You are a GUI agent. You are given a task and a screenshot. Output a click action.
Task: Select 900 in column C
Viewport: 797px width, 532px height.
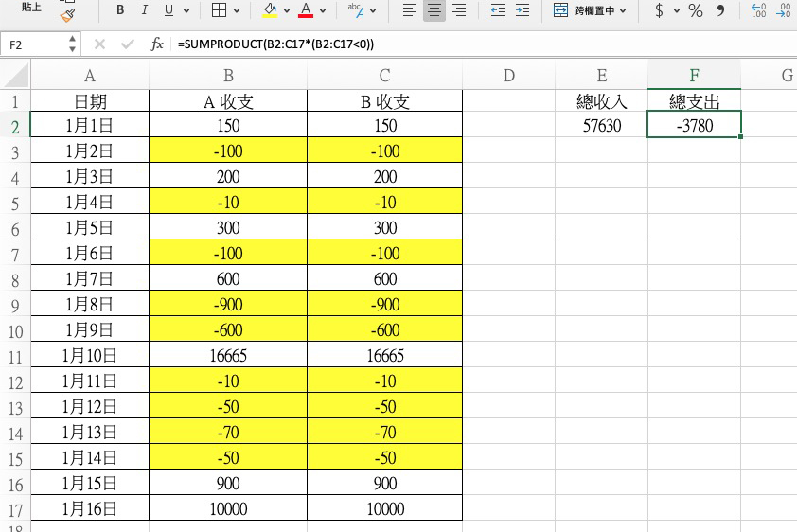pyautogui.click(x=385, y=483)
